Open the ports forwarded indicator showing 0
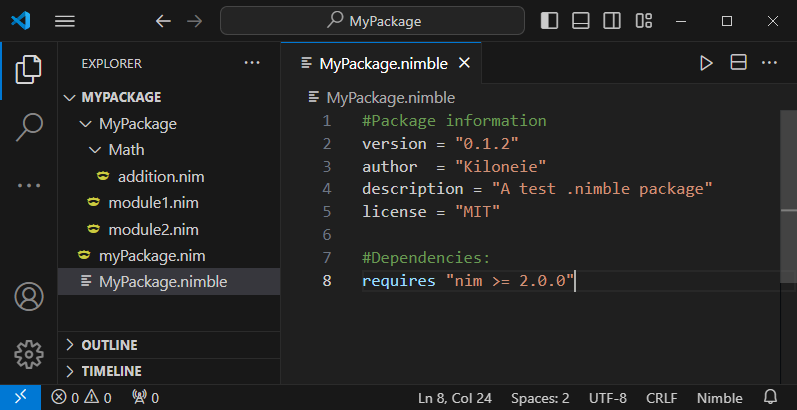Image resolution: width=797 pixels, height=410 pixels. pyautogui.click(x=145, y=398)
